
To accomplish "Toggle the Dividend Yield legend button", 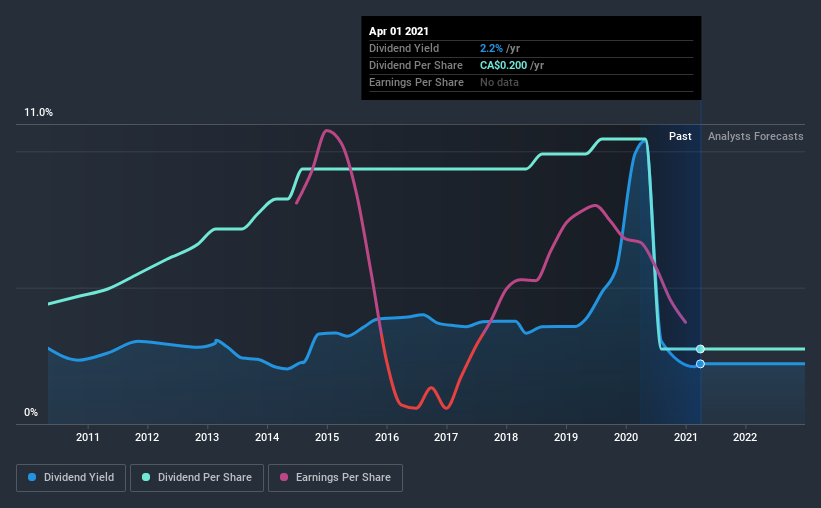I will [71, 478].
